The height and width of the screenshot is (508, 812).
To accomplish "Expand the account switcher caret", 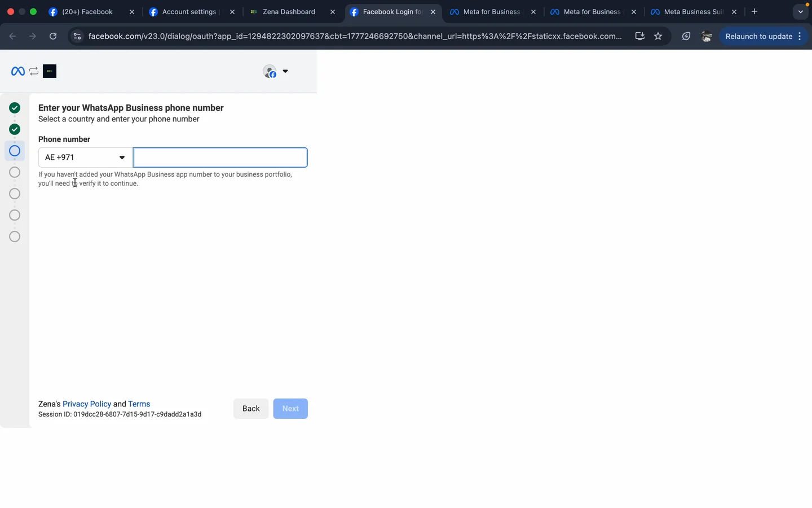I will pyautogui.click(x=285, y=71).
